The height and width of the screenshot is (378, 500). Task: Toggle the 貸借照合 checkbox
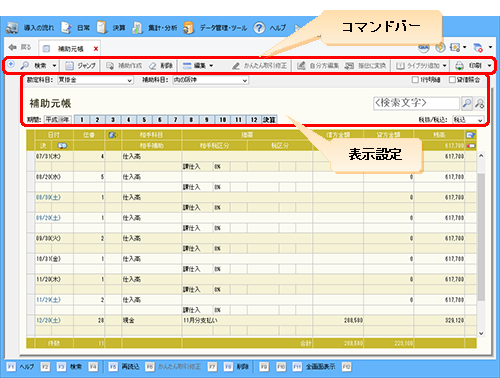[x=452, y=80]
